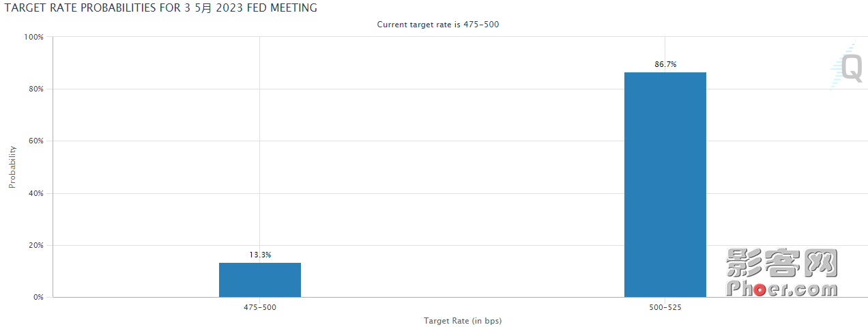Image resolution: width=868 pixels, height=327 pixels.
Task: Click the 500-525 x-axis label
Action: tap(665, 308)
